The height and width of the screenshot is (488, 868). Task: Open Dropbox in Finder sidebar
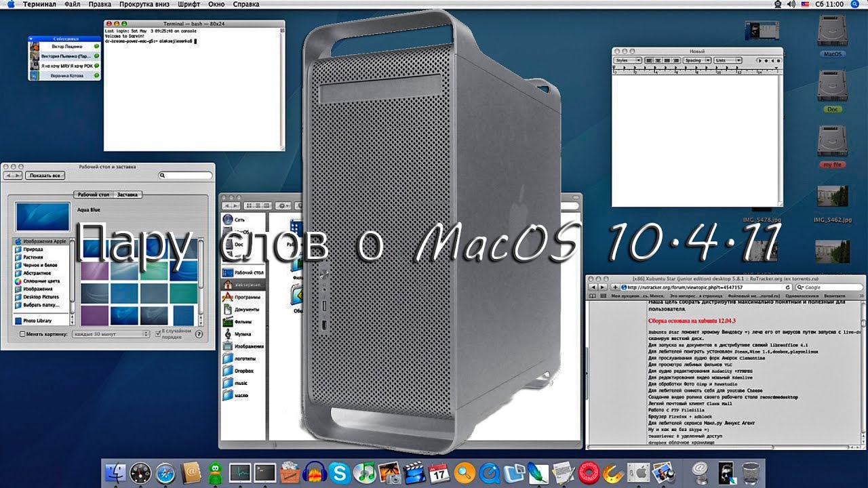pos(243,371)
